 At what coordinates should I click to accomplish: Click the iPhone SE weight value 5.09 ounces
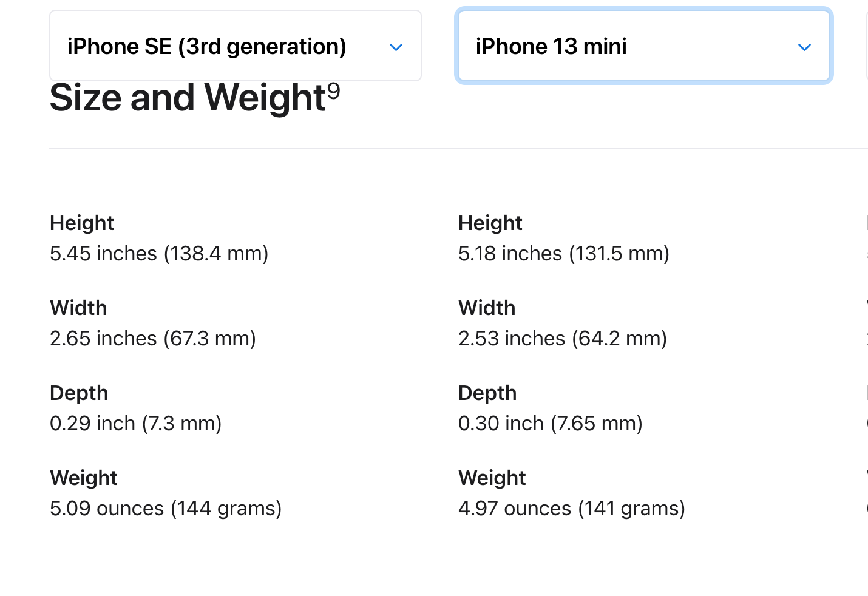(166, 508)
